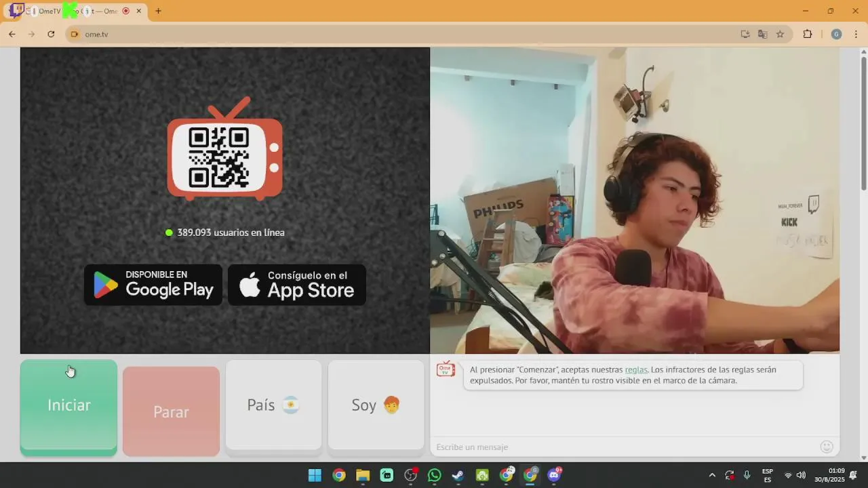The image size is (868, 488).
Task: Open the Chrome three-dot menu
Action: coord(856,34)
